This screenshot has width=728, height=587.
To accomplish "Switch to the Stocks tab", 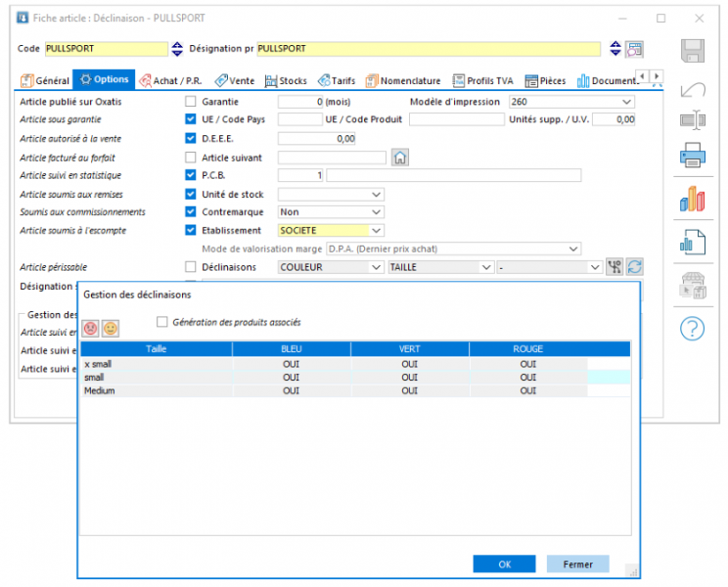I will tap(286, 81).
